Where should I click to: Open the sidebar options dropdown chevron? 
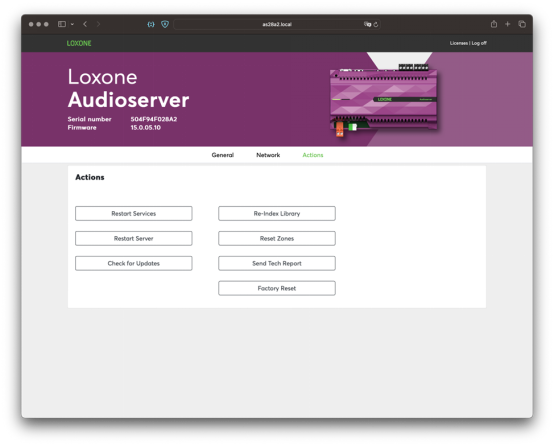tap(72, 24)
